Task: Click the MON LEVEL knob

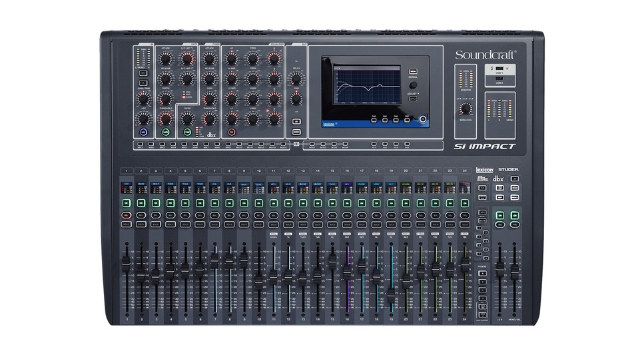Action: (x=466, y=108)
